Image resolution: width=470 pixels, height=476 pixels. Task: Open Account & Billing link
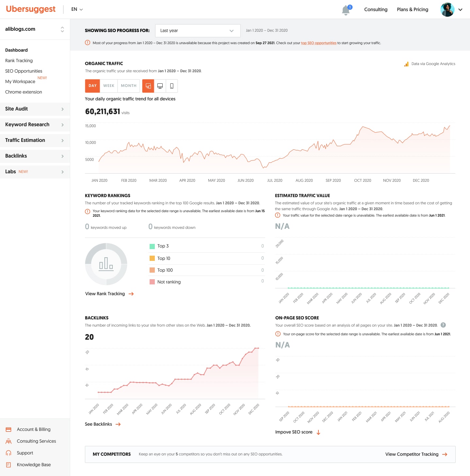[x=34, y=430]
